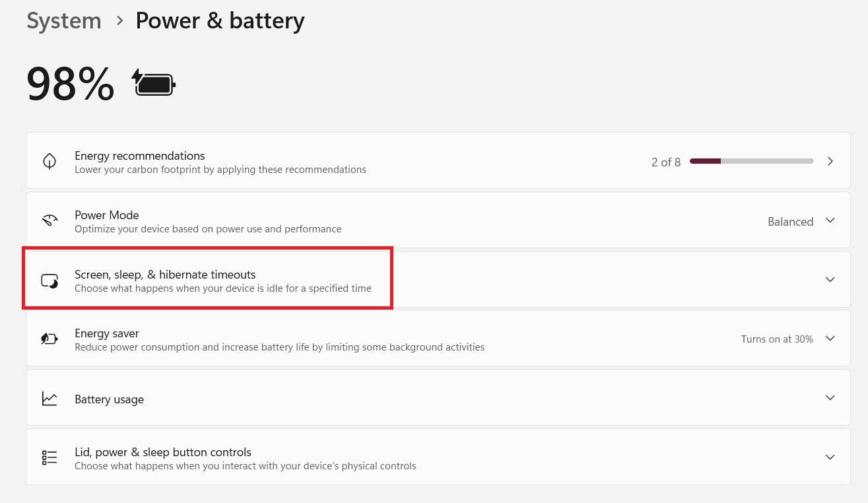The height and width of the screenshot is (503, 868).
Task: Click the Energy saver battery leaf icon
Action: click(50, 339)
